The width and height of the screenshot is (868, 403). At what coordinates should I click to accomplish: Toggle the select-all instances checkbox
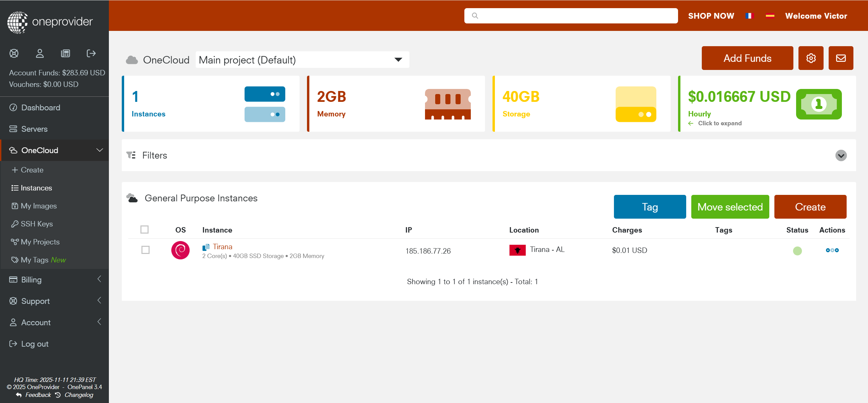144,230
